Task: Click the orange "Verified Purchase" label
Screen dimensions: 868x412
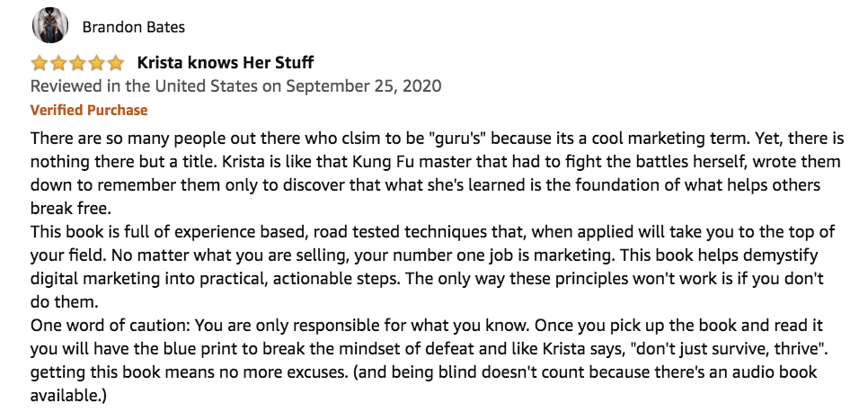Action: point(89,110)
